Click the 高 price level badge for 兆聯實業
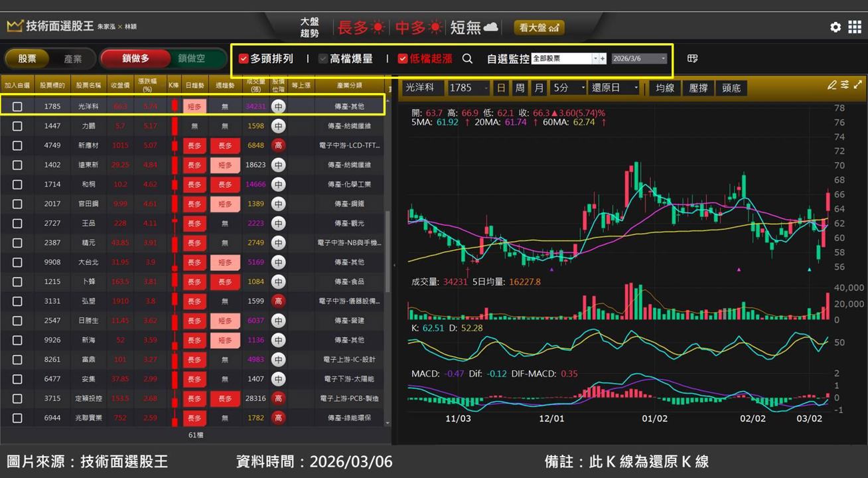 coord(278,418)
